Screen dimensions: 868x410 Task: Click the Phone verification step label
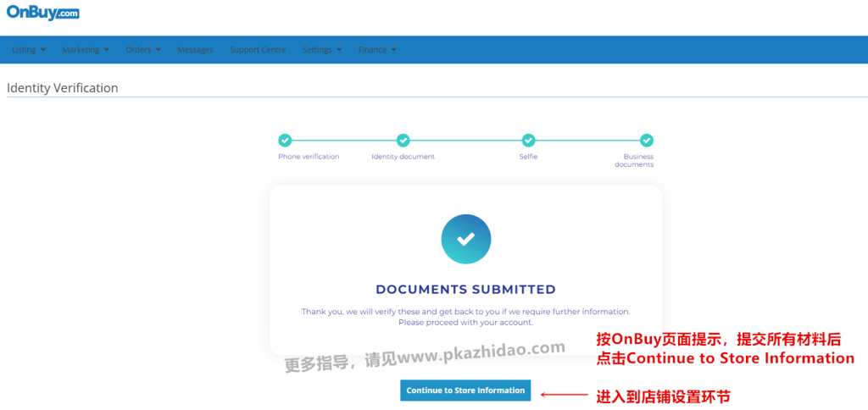(x=309, y=157)
